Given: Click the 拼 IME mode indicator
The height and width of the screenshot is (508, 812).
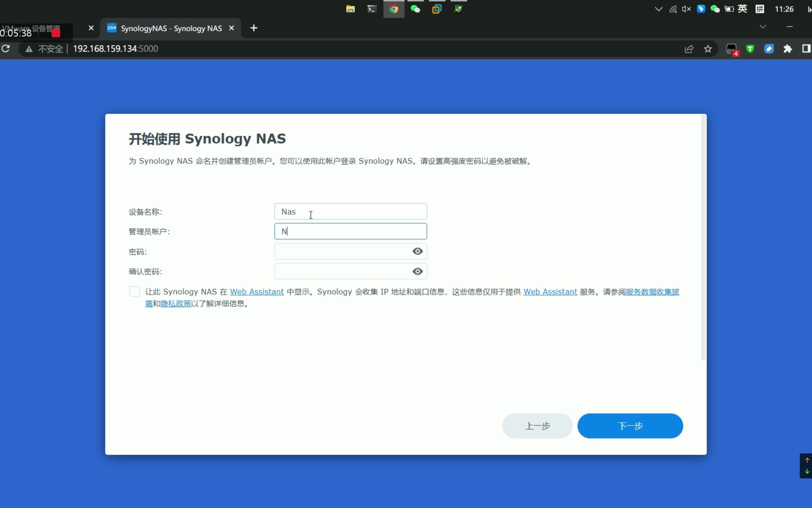Looking at the screenshot, I should pyautogui.click(x=760, y=9).
